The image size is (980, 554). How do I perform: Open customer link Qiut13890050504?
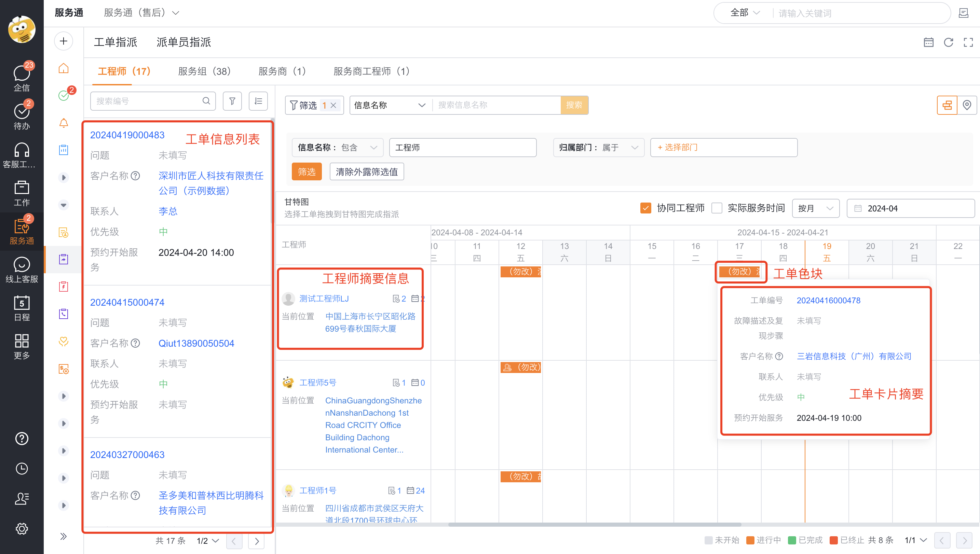coord(196,344)
